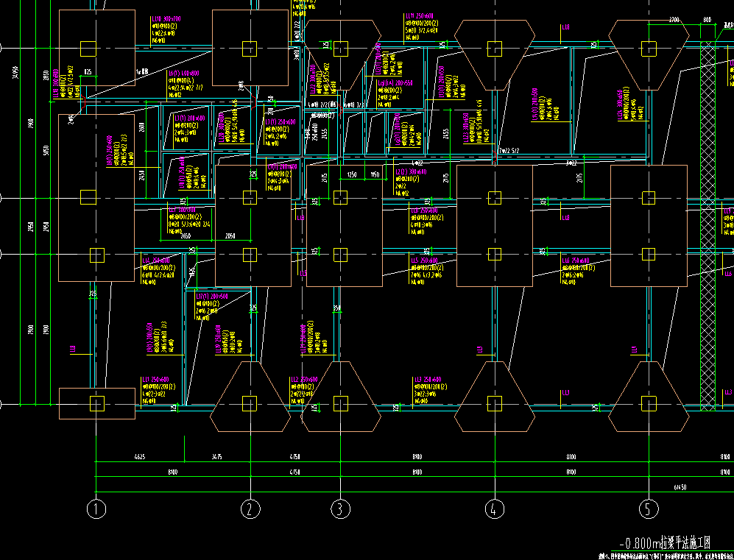Screen dimensions: 734x560
Task: Select vertical beam label 'LL24 300x650'
Action: coord(621,105)
